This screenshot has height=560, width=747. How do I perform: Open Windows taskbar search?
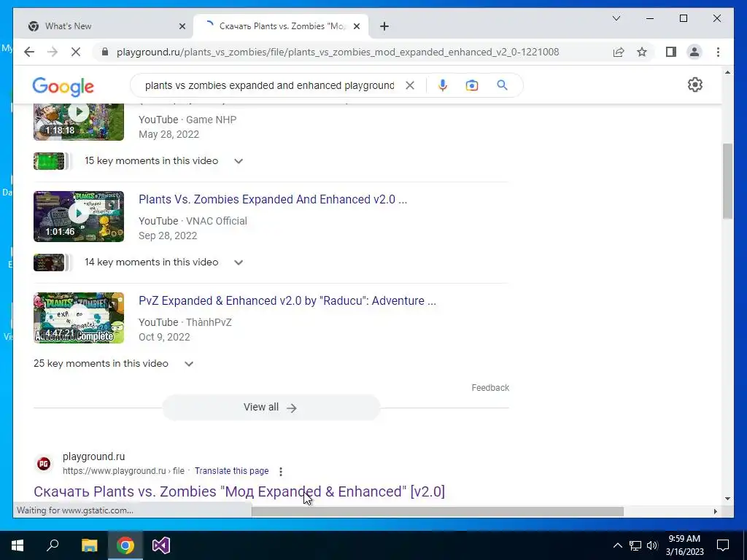click(53, 545)
